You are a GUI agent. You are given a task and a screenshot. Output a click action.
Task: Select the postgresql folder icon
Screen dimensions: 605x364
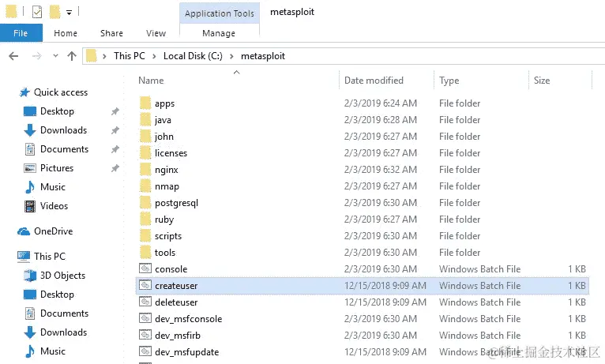point(145,202)
